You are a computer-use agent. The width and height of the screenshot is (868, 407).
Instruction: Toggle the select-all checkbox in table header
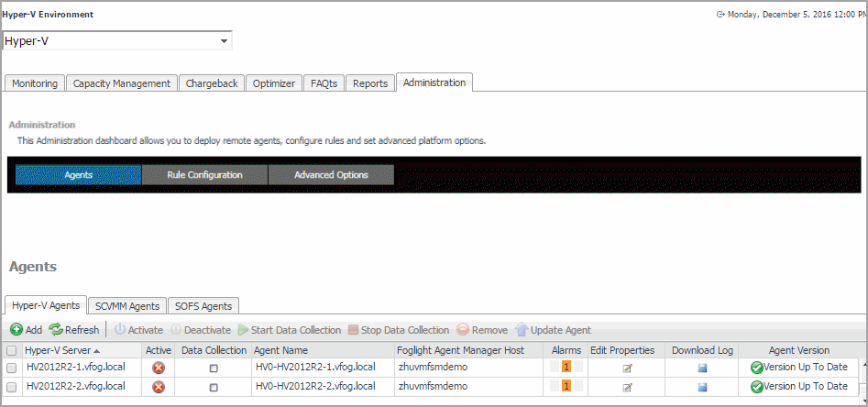click(11, 350)
